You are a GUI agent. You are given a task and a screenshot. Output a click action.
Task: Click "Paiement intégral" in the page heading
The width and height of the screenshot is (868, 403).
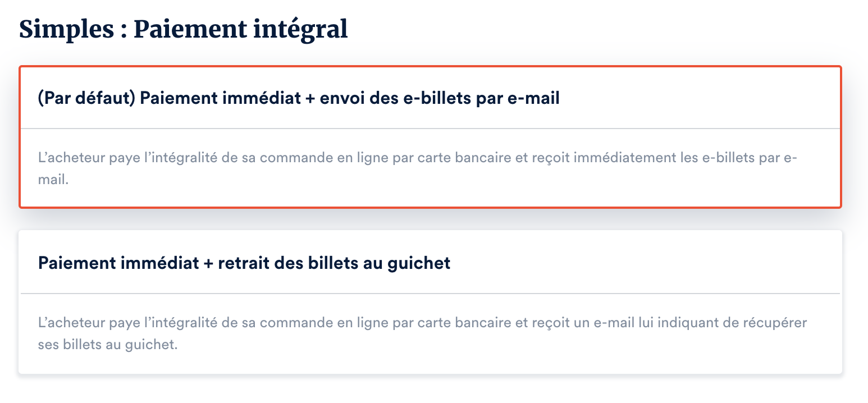click(240, 29)
